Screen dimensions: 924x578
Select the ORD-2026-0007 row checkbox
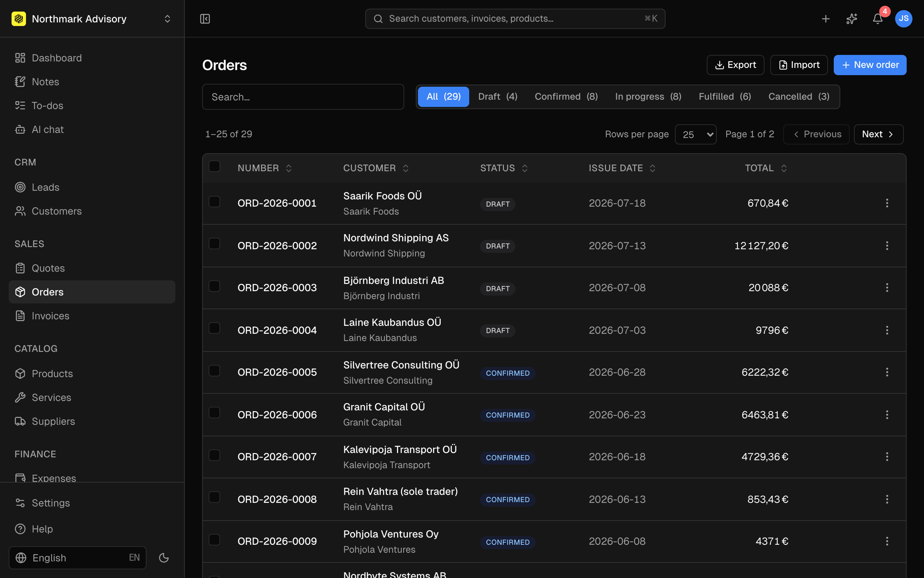(x=215, y=455)
